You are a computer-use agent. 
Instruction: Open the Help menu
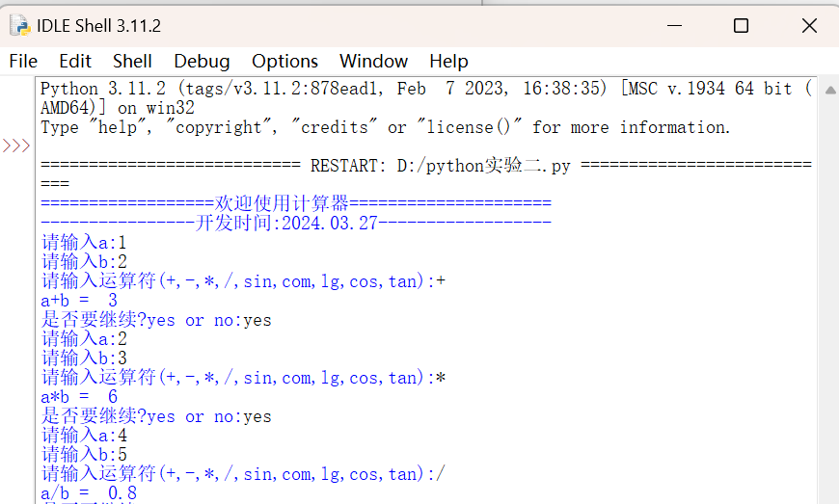click(x=448, y=61)
